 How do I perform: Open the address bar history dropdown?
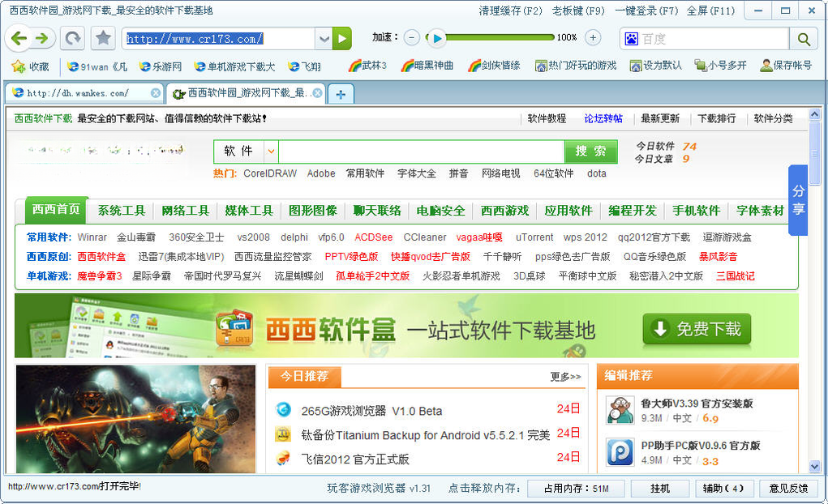tap(324, 39)
